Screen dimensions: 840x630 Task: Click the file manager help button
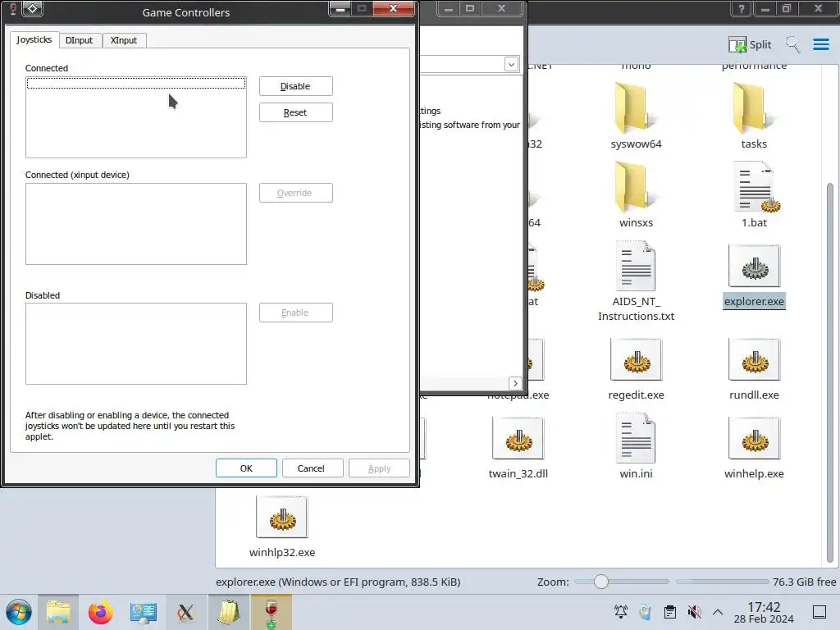pos(741,8)
